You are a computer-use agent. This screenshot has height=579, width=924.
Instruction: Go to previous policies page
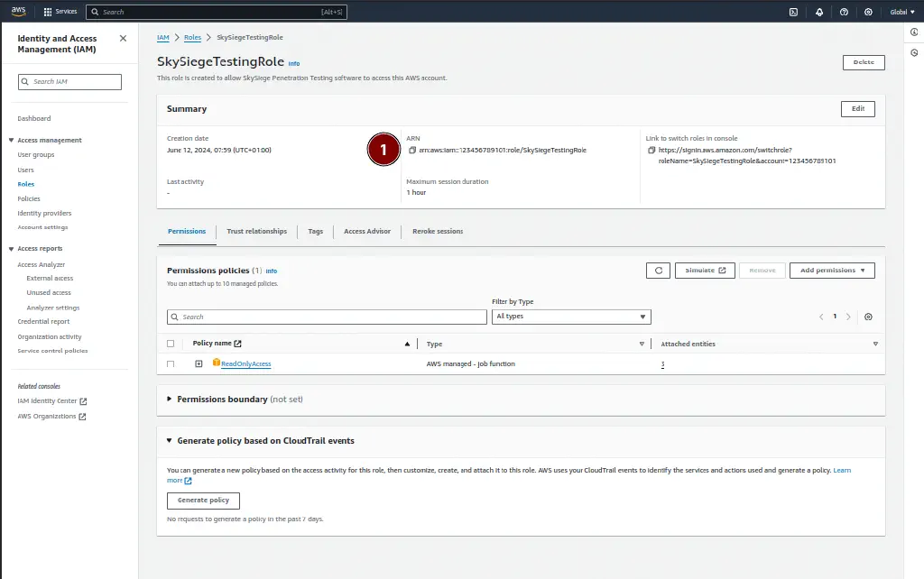pyautogui.click(x=821, y=317)
